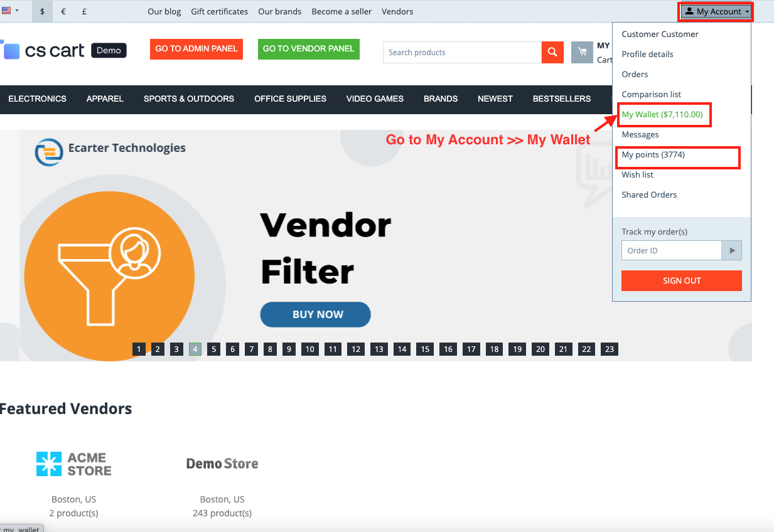Open the Electronics category menu
Screen dimensions: 774x532
coord(37,98)
